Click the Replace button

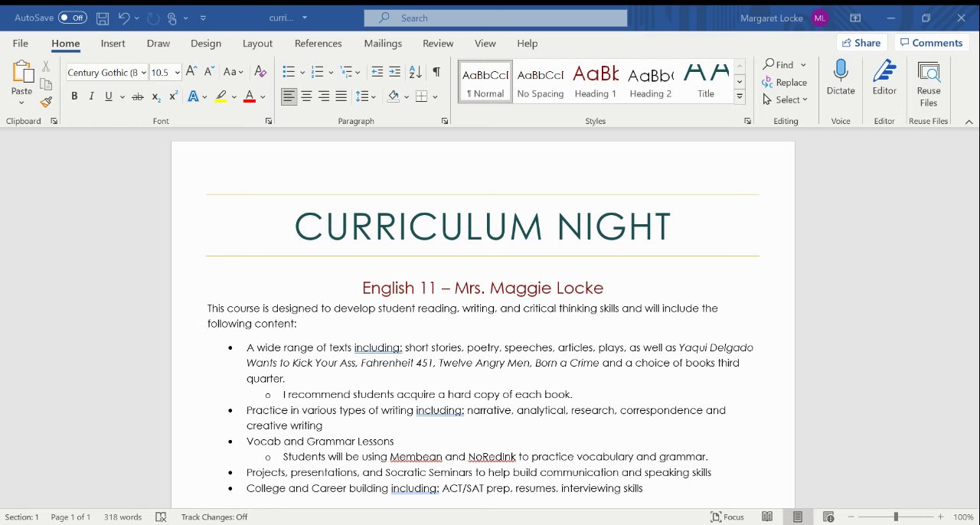pos(785,83)
